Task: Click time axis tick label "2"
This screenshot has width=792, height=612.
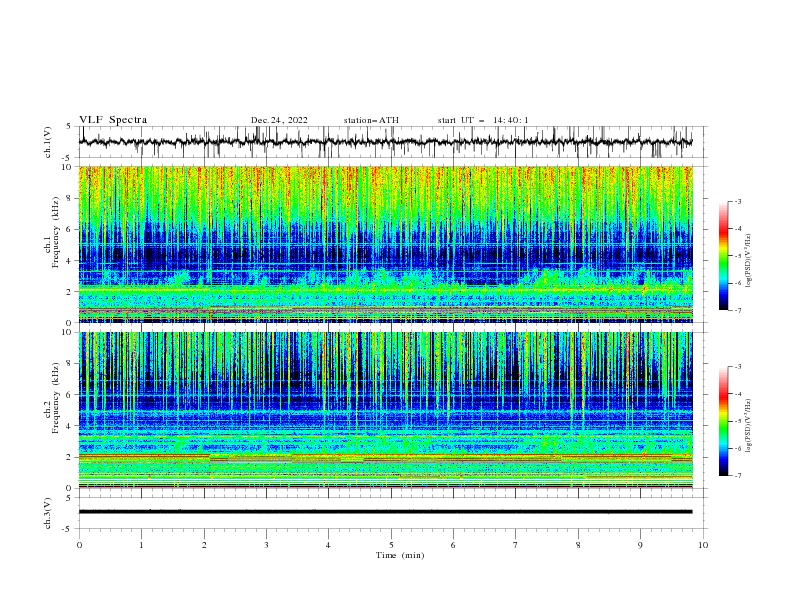Action: (204, 545)
